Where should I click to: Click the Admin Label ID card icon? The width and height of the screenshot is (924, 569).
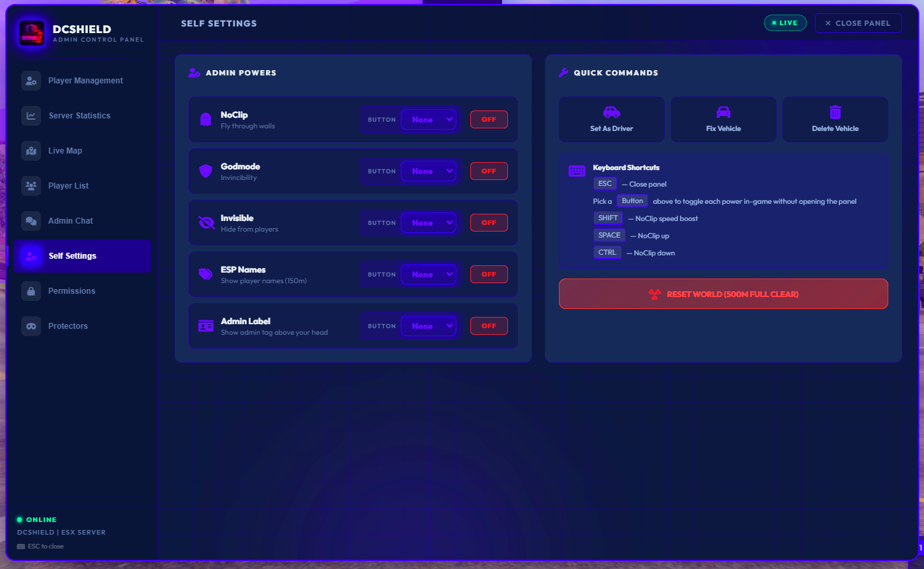coord(206,326)
